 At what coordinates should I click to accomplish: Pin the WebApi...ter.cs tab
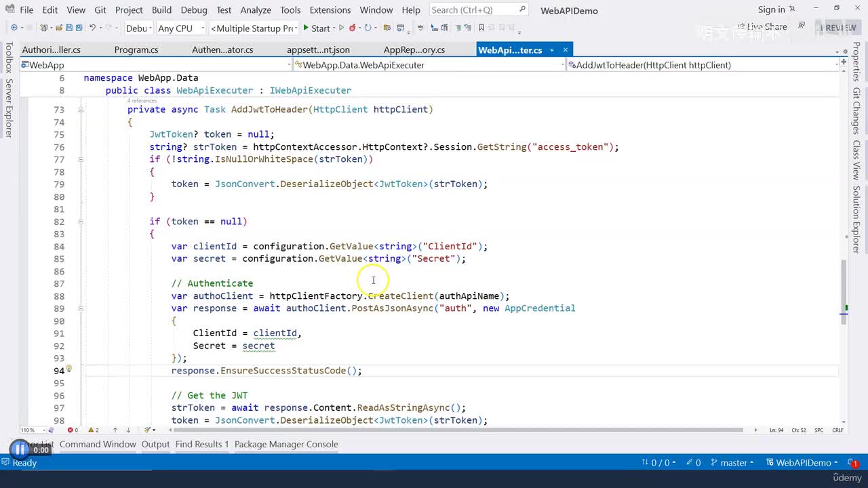[x=552, y=50]
